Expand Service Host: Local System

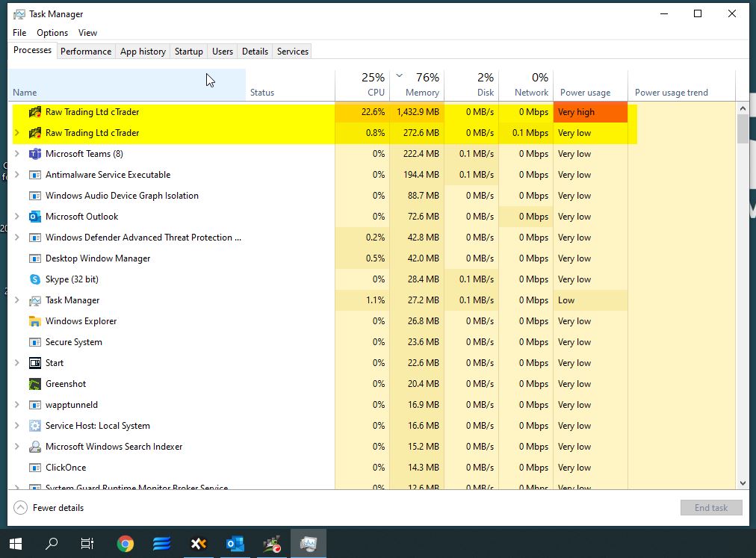(17, 425)
